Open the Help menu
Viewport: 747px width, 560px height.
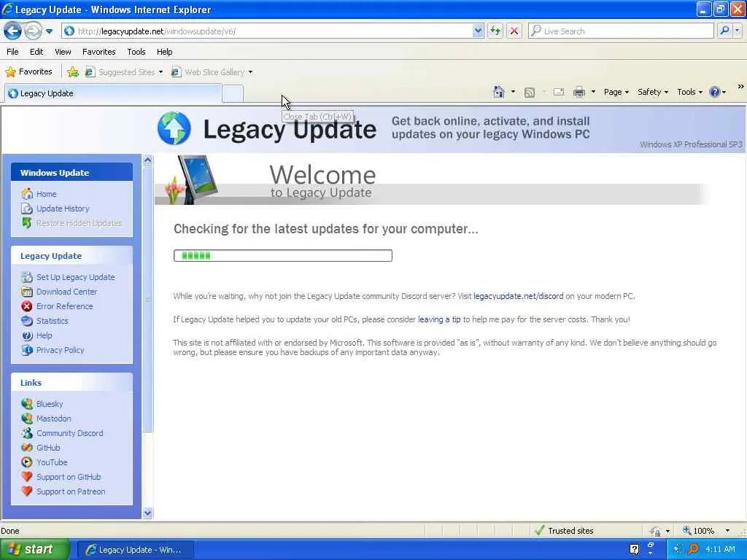coord(164,52)
